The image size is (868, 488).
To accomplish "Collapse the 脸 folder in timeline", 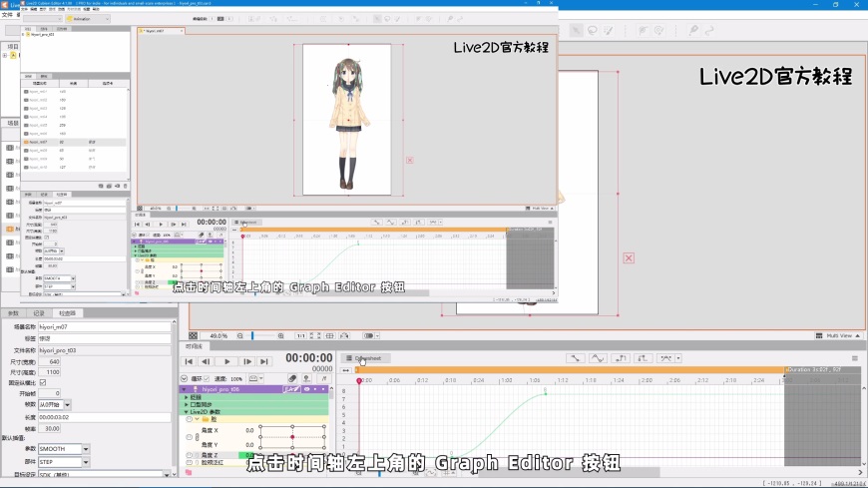I will [x=198, y=419].
